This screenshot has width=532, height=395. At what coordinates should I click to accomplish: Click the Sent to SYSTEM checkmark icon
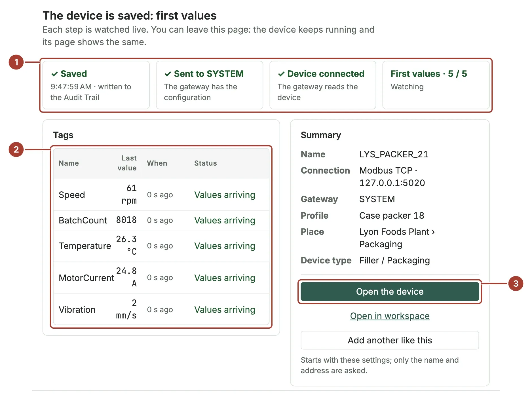coord(168,74)
